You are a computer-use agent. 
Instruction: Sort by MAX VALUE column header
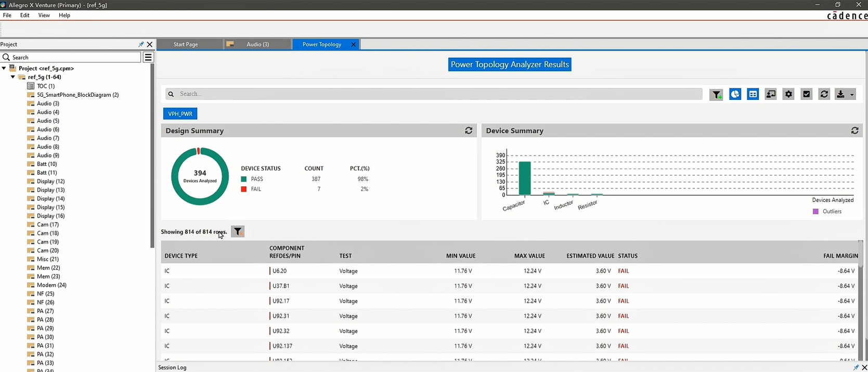point(529,256)
